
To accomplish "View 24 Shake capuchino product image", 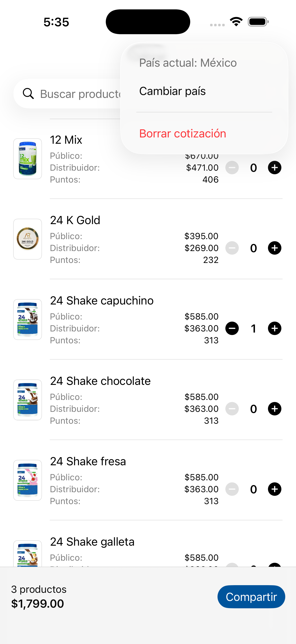I will [27, 320].
